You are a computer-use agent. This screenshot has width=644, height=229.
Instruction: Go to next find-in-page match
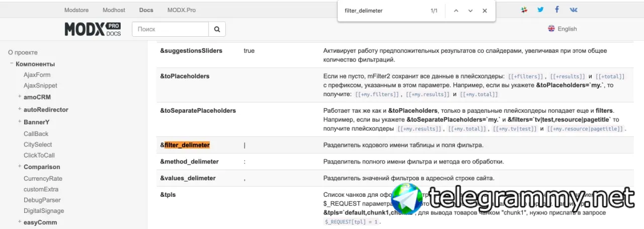click(470, 11)
